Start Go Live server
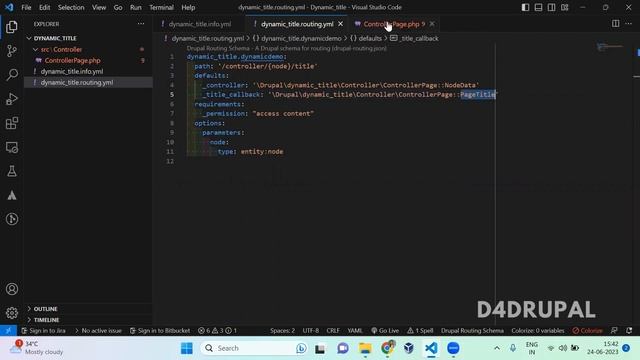The height and width of the screenshot is (360, 640). pos(385,331)
